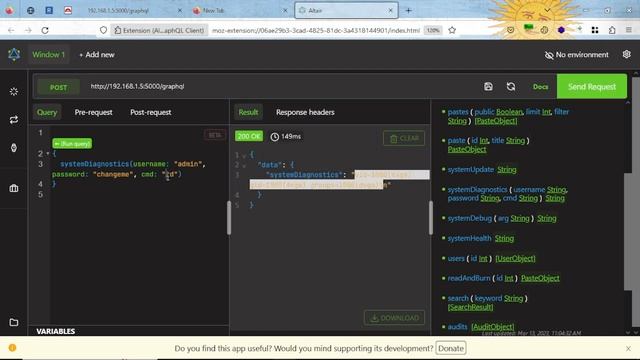Go back with browser back arrow

coord(11,30)
